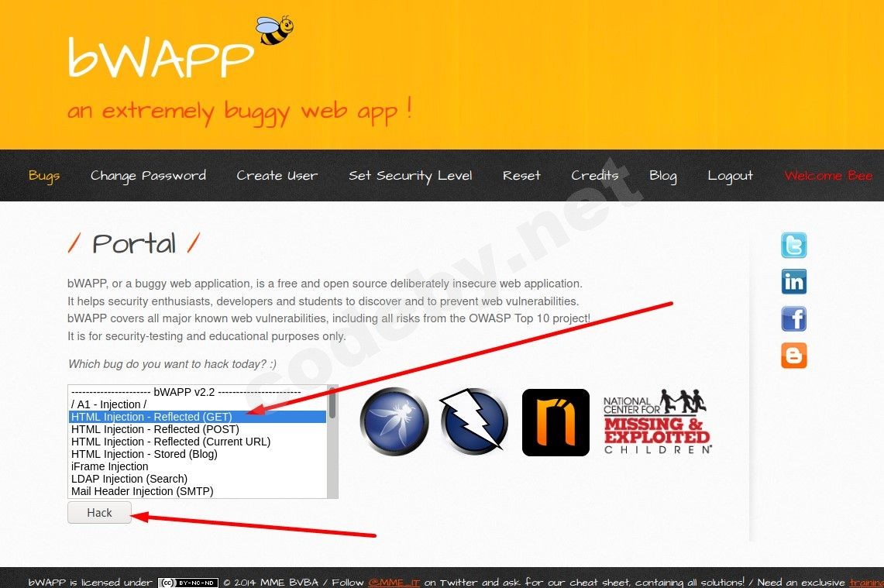Image resolution: width=884 pixels, height=588 pixels.
Task: Open Set Security Level page
Action: click(411, 175)
